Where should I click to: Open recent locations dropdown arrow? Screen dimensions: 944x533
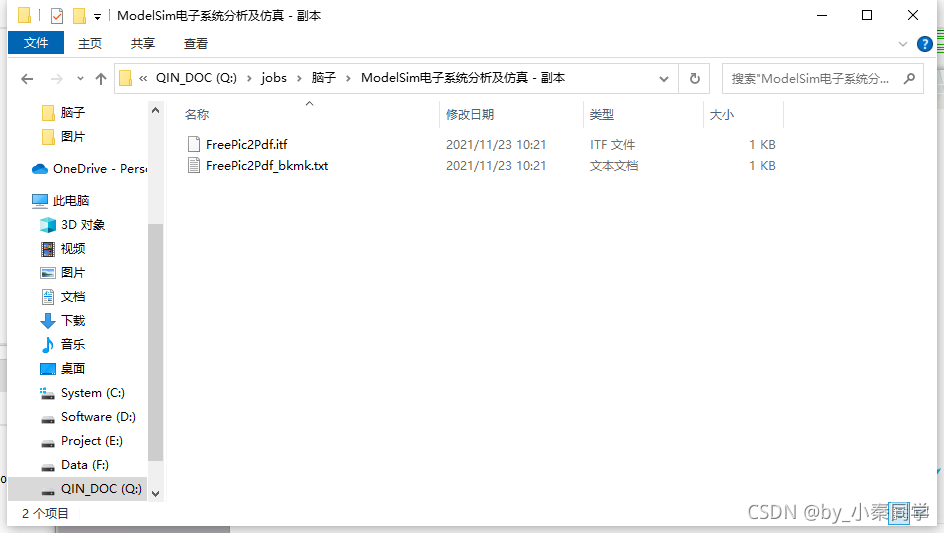[80, 79]
